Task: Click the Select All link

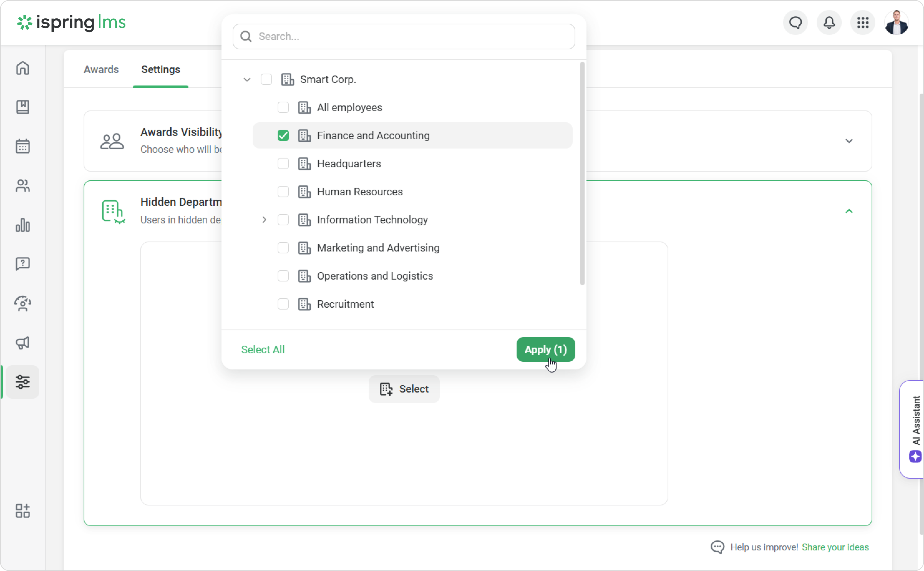Action: pos(263,349)
